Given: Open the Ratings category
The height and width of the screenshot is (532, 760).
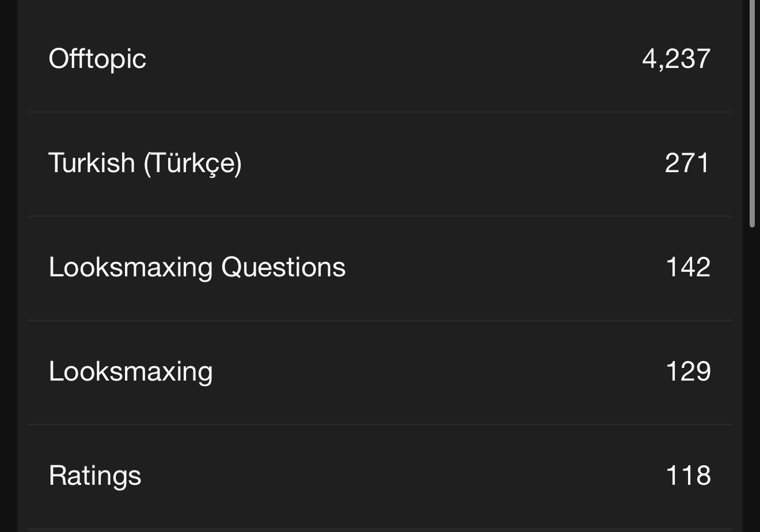Looking at the screenshot, I should 95,476.
